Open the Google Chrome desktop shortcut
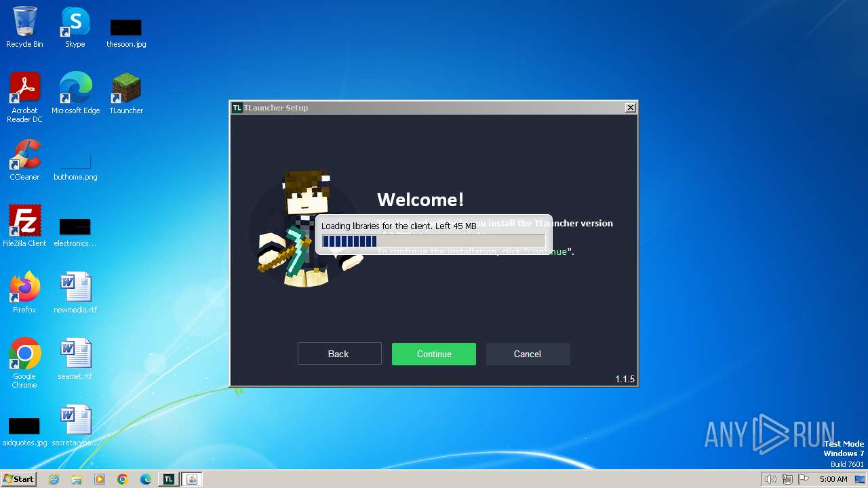 tap(24, 363)
